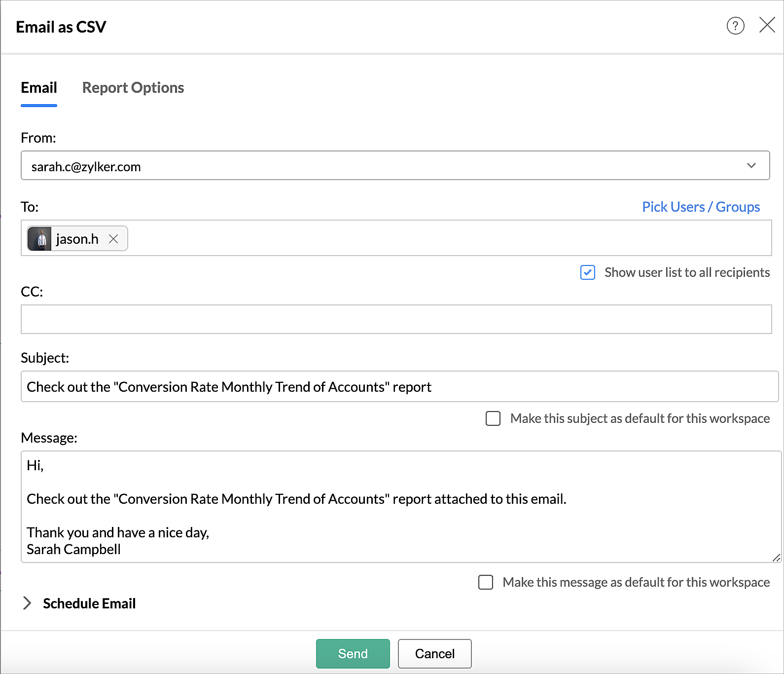This screenshot has height=674, width=784.
Task: Focus the CC input field
Action: point(396,319)
